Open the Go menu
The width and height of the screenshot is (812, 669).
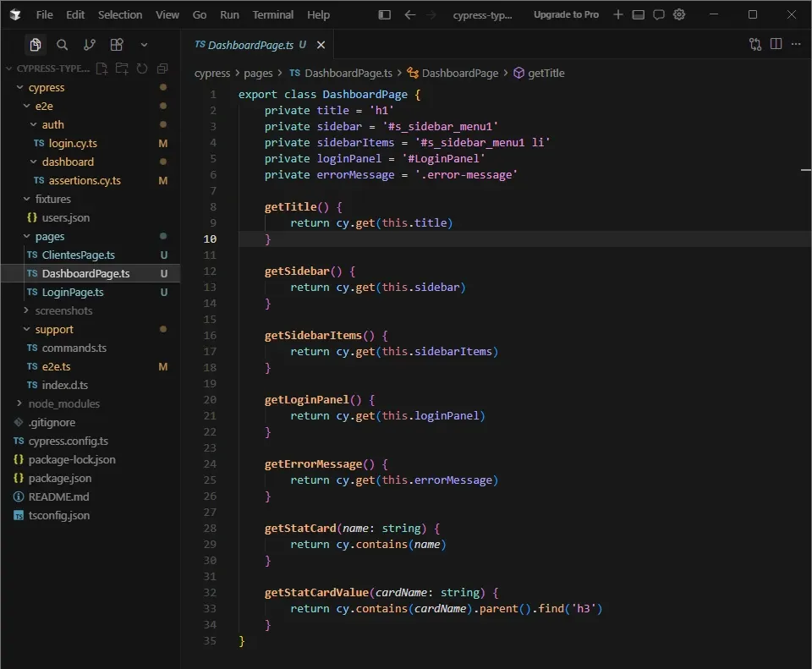coord(200,15)
